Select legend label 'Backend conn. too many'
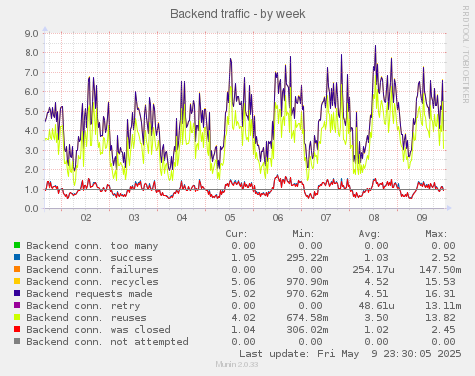475x376 pixels. (x=92, y=246)
